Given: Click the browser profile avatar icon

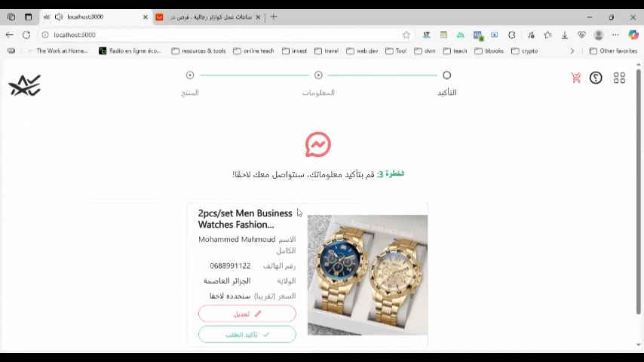Looking at the screenshot, I should point(599,35).
